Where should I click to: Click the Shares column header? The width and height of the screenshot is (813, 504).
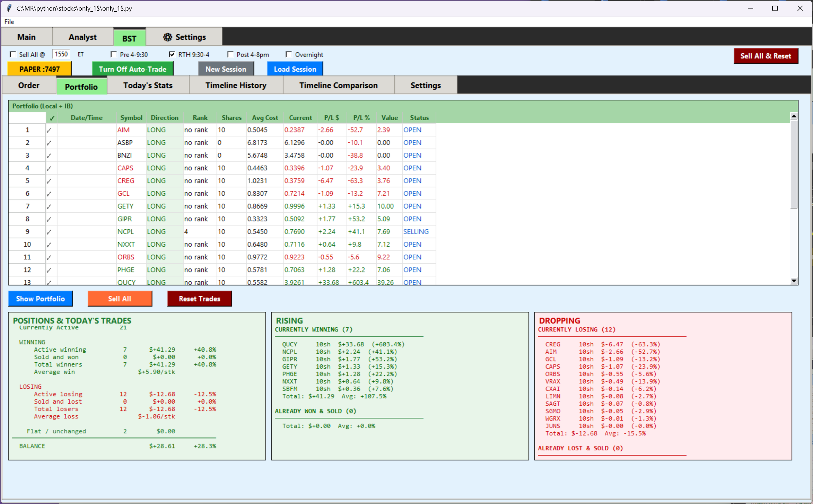pos(232,118)
